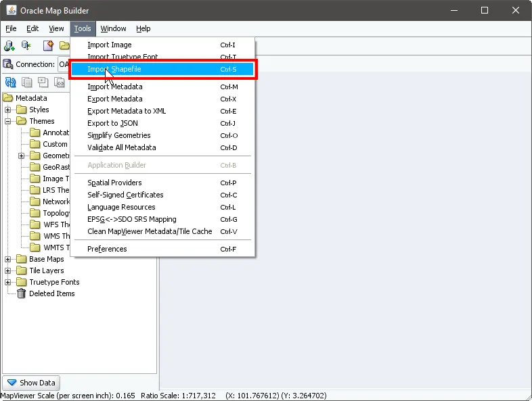Click the blue triangle on Show Data

[12, 383]
